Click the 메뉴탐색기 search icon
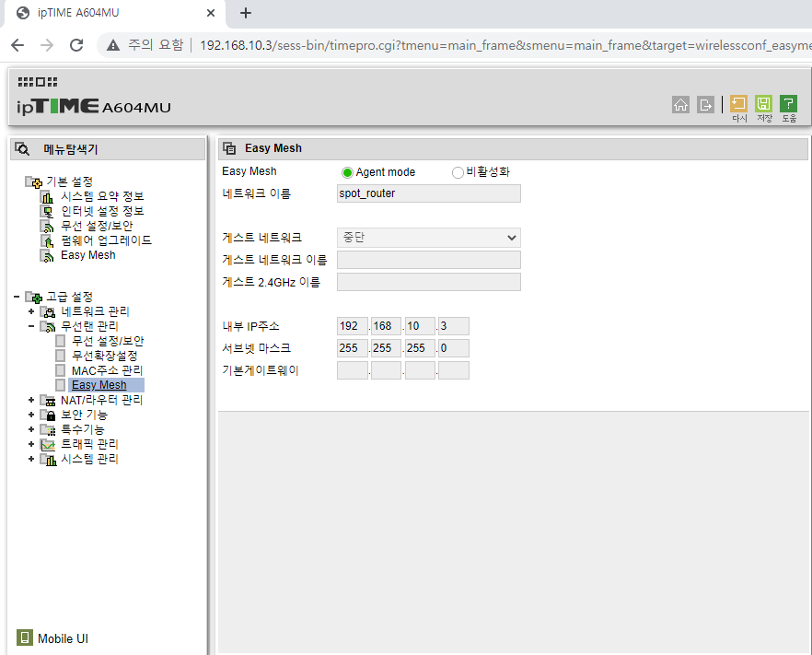812x655 pixels. (x=22, y=149)
